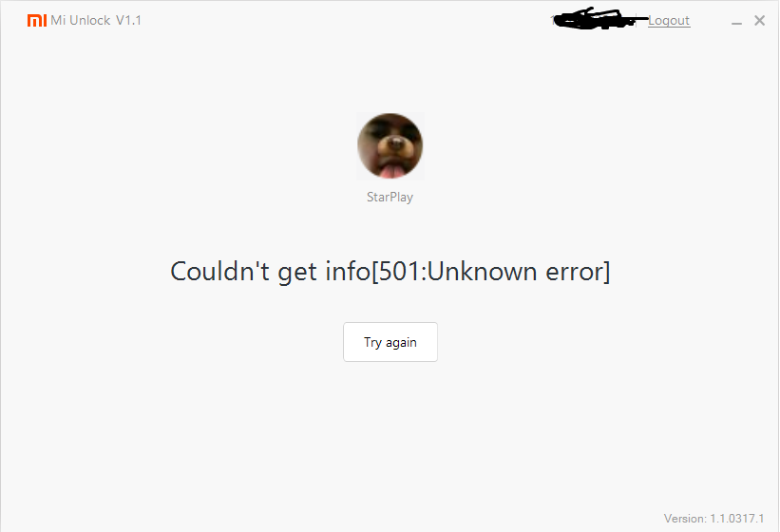Click the StarPlay username label

[390, 197]
